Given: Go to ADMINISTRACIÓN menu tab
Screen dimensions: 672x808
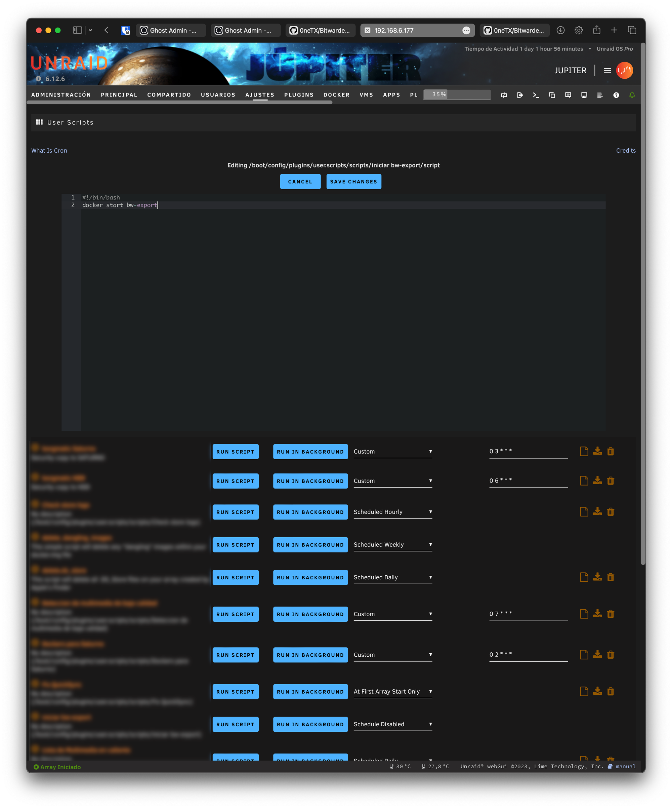Looking at the screenshot, I should click(61, 94).
